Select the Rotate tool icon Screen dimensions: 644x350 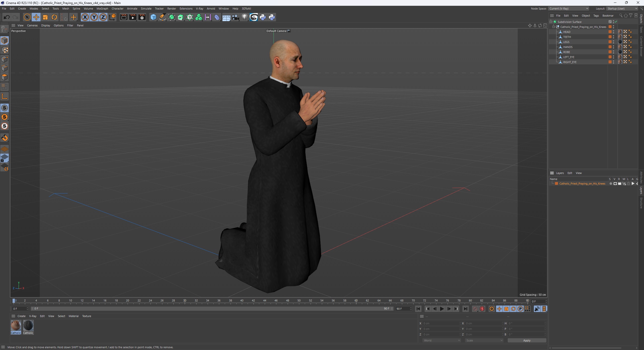[55, 17]
